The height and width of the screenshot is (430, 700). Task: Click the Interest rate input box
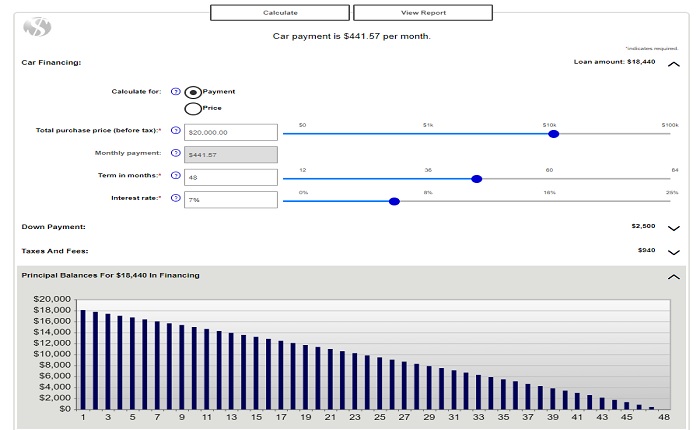[231, 200]
